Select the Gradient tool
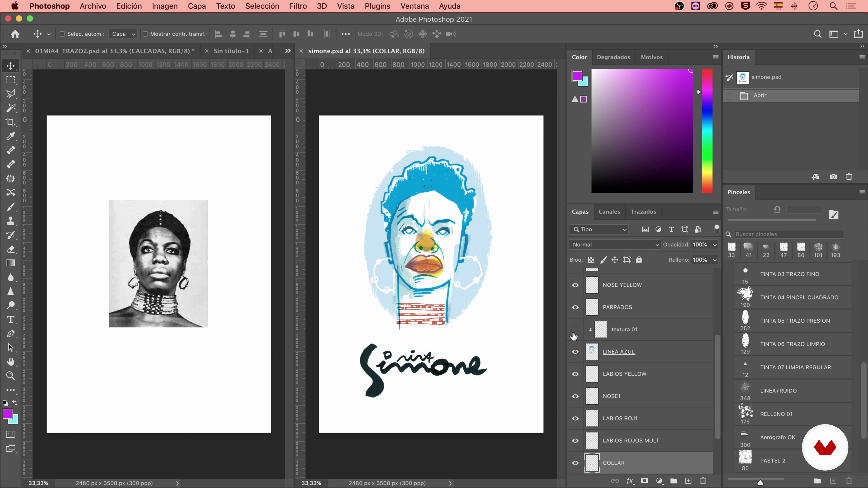This screenshot has height=488, width=868. coord(10,263)
